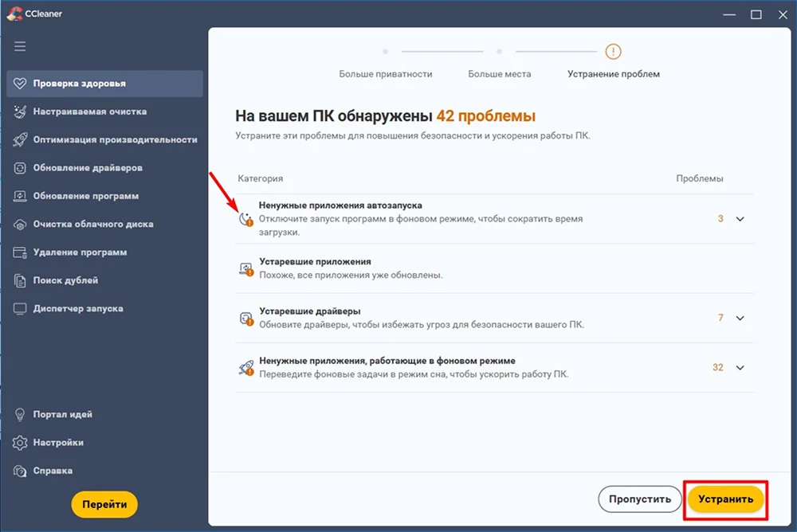Click the heart icon for Проверка здоровья

pyautogui.click(x=20, y=84)
